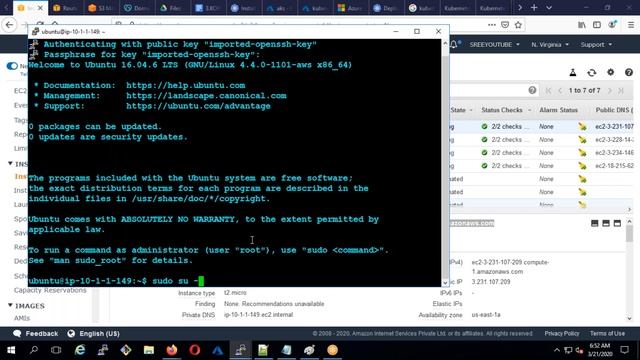Image resolution: width=640 pixels, height=360 pixels.
Task: Click the Feedback button in the footer
Action: coord(36,333)
